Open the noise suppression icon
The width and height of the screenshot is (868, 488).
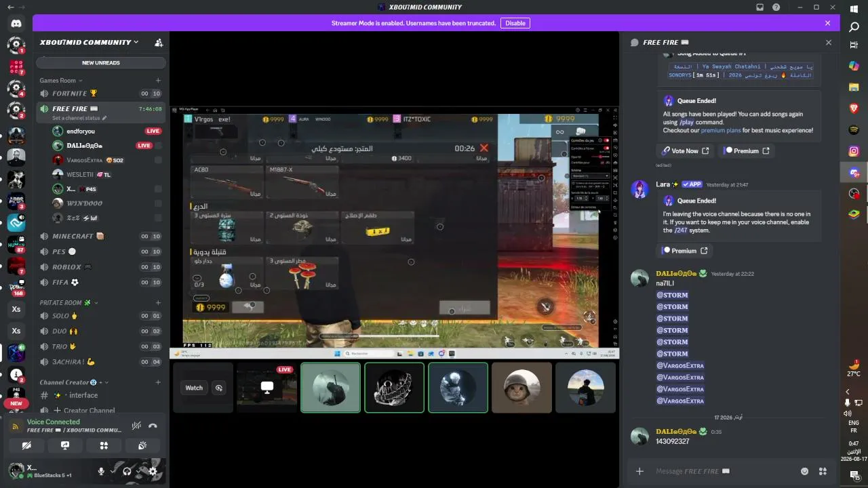pyautogui.click(x=136, y=426)
